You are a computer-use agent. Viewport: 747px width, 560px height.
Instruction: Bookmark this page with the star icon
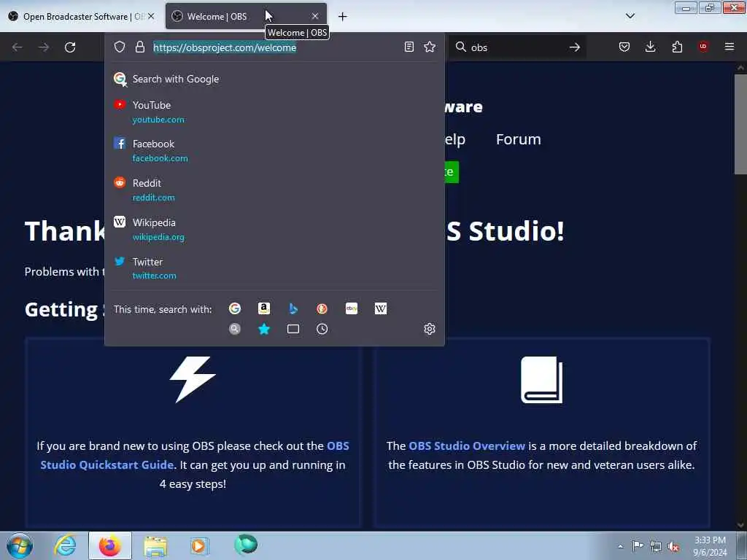[x=430, y=47]
